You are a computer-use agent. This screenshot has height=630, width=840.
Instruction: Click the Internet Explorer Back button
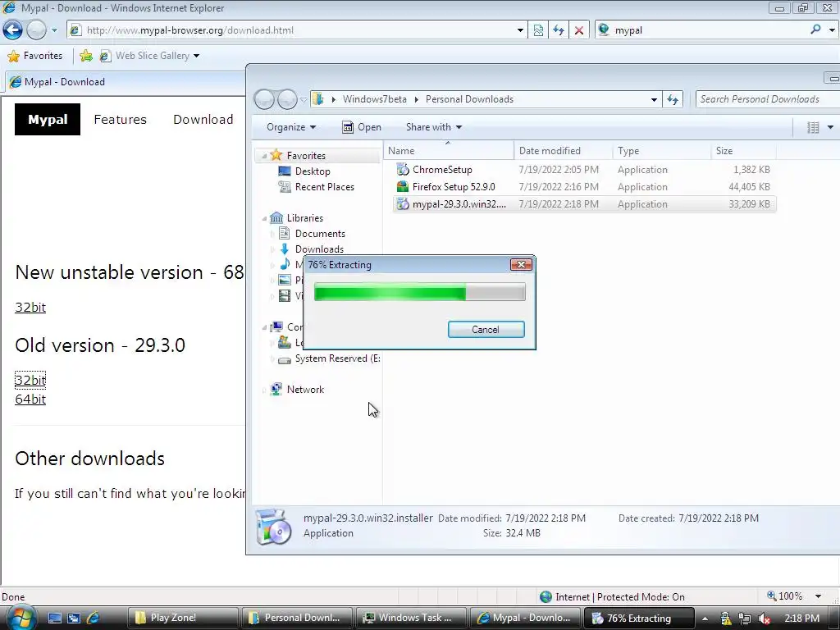(x=13, y=30)
